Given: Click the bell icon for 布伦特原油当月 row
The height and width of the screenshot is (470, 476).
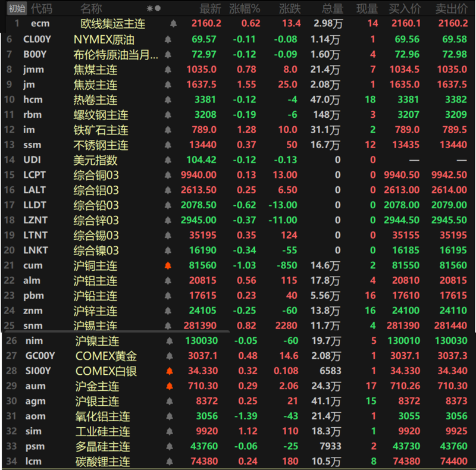Looking at the screenshot, I should [x=168, y=54].
